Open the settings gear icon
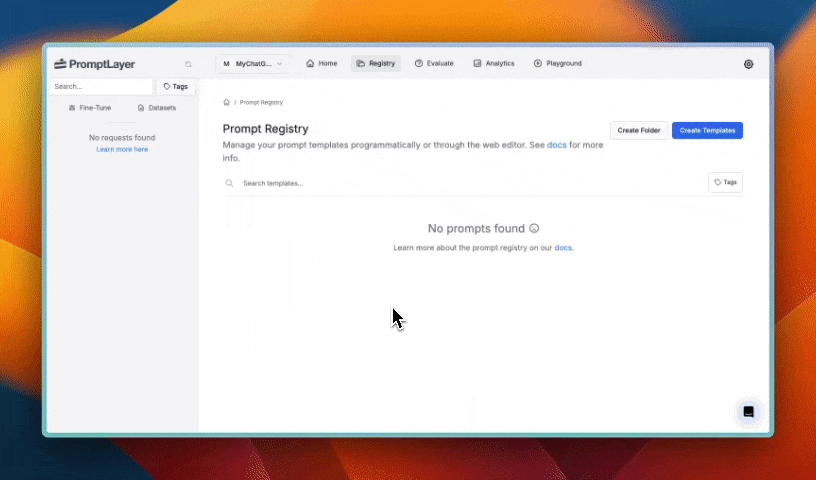The image size is (816, 480). pos(748,64)
